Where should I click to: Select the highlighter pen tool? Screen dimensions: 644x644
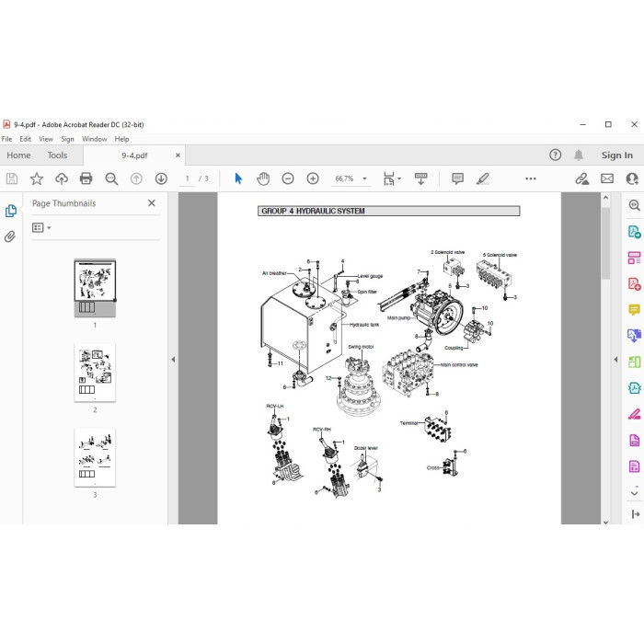coord(483,178)
